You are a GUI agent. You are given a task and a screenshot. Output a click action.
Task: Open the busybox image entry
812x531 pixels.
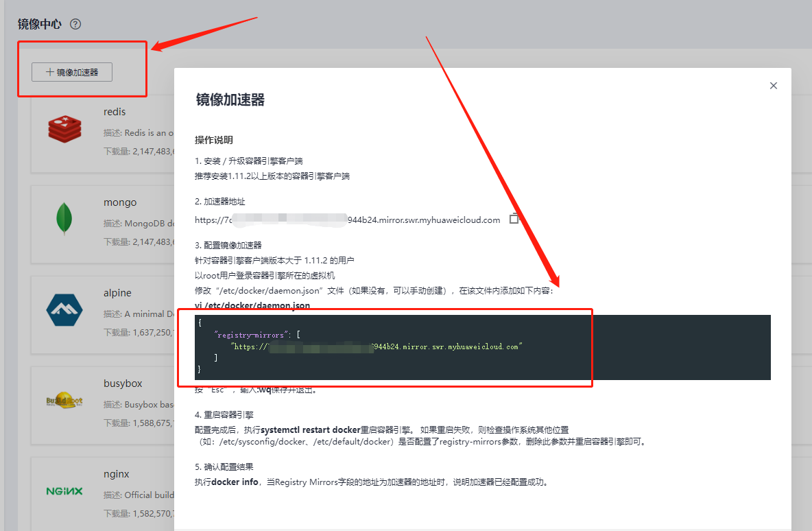coord(123,383)
